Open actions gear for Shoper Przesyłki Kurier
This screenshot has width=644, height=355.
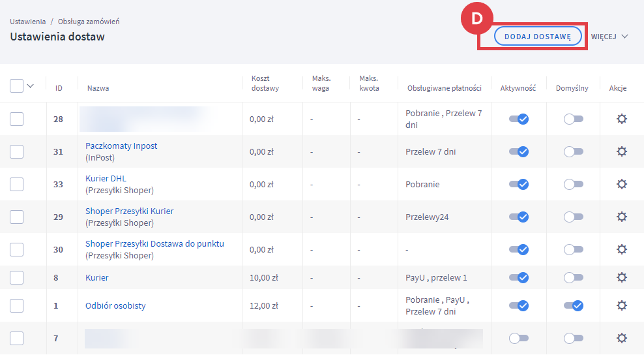pos(622,217)
